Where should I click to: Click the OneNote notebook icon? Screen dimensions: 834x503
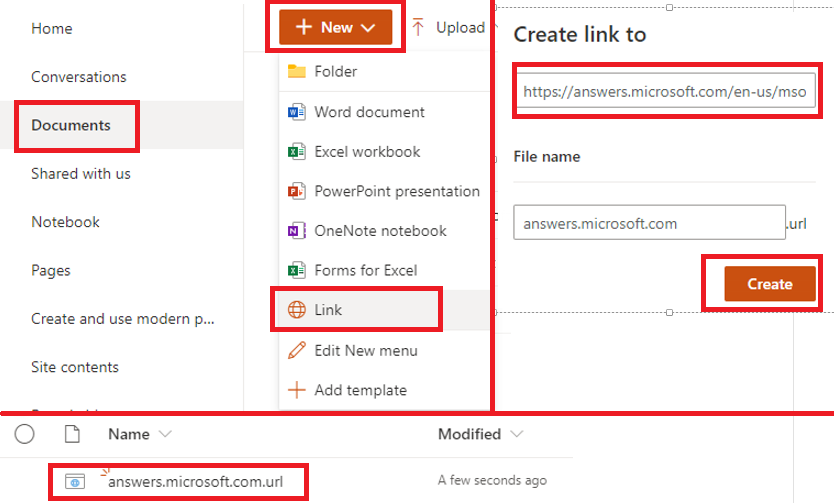[x=297, y=231]
